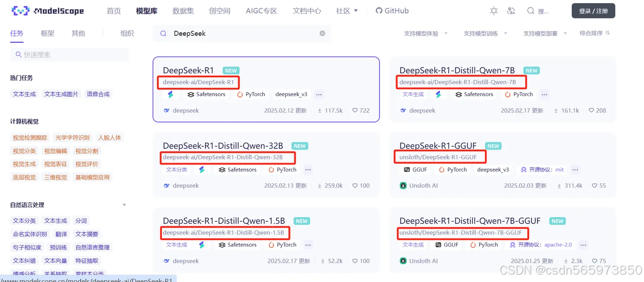Show more tags on the DeepSeek-R1 card
This screenshot has width=644, height=282.
(x=319, y=94)
